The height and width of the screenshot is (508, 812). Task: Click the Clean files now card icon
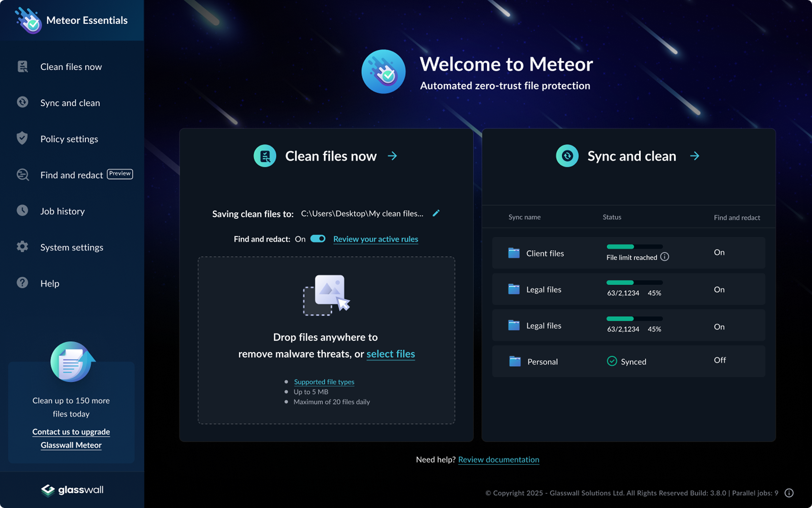pos(265,156)
